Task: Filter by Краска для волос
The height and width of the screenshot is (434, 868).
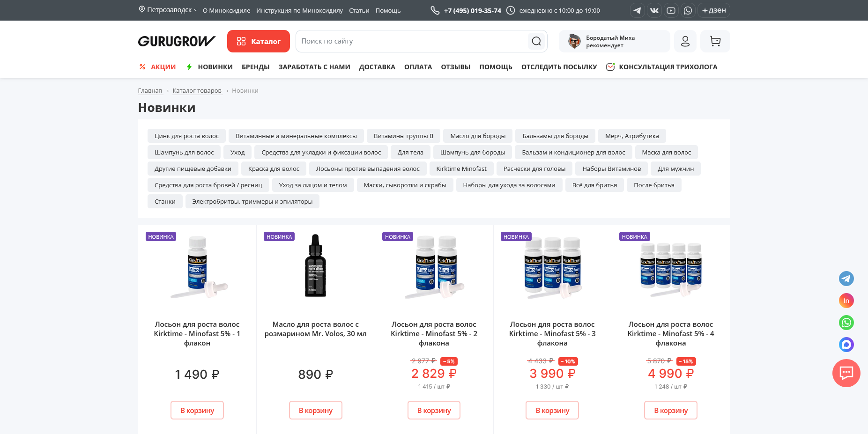Action: pyautogui.click(x=274, y=169)
